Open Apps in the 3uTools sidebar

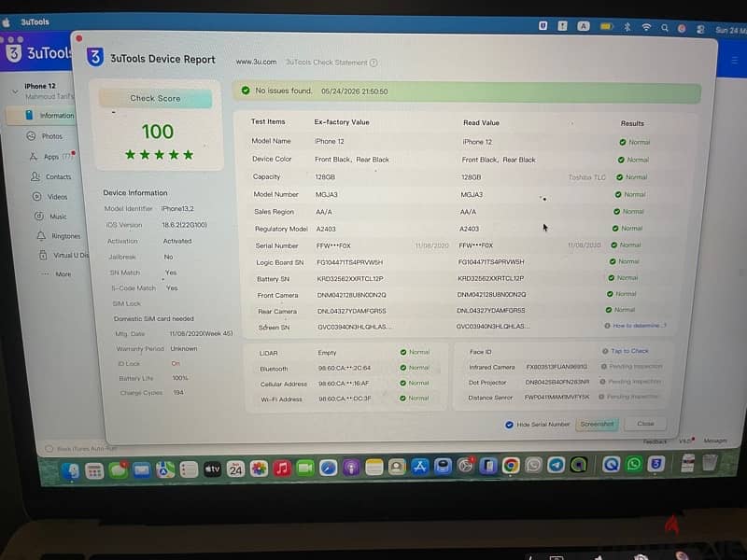tap(51, 157)
